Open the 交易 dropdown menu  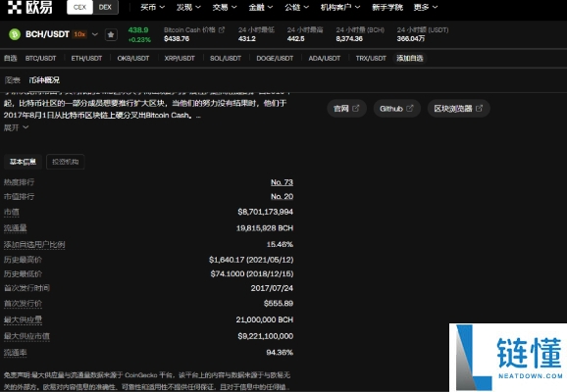point(225,7)
